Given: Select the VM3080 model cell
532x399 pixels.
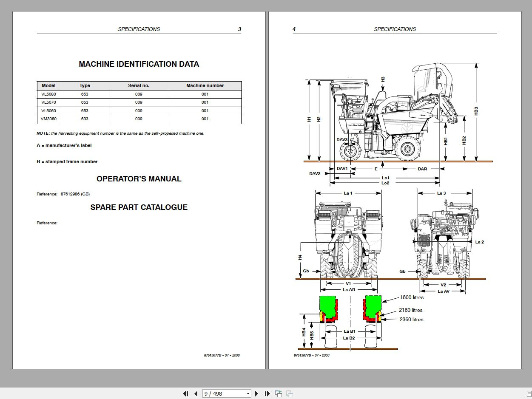Looking at the screenshot, I should (48, 119).
